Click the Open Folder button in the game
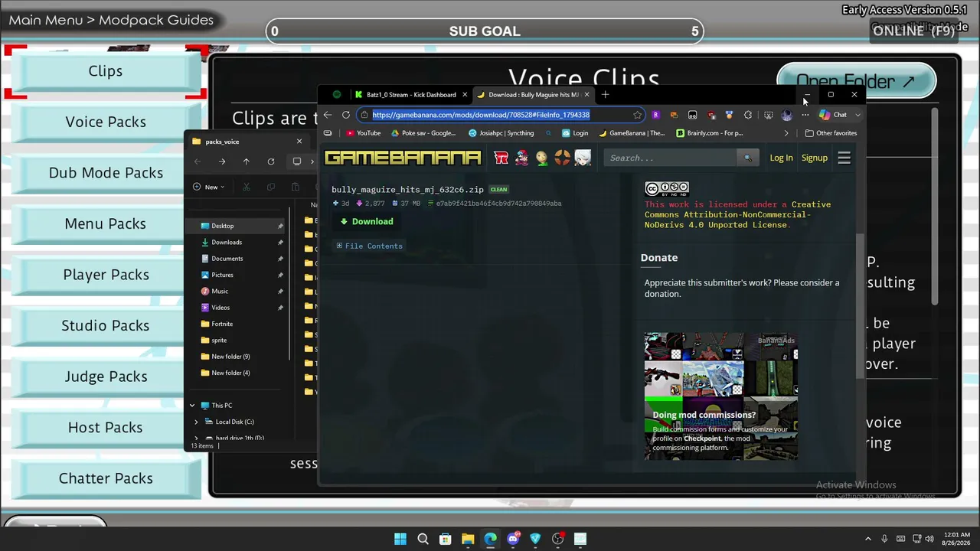 [x=856, y=81]
